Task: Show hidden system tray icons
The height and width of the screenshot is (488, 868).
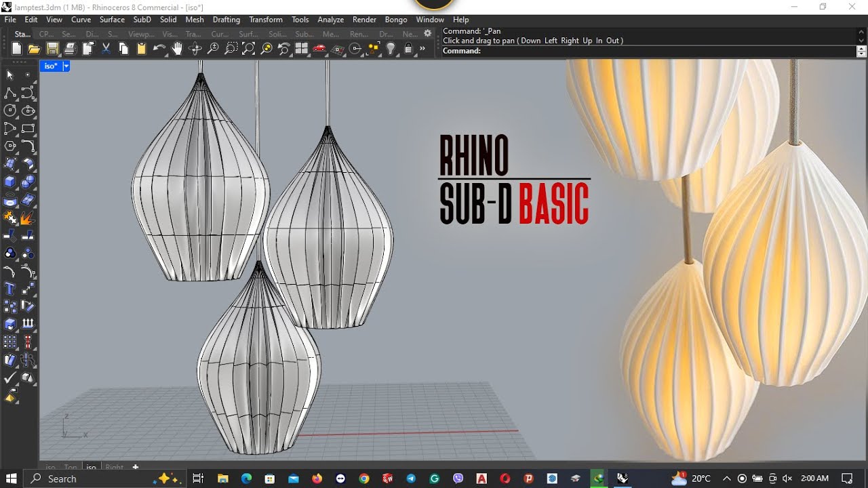Action: (727, 479)
